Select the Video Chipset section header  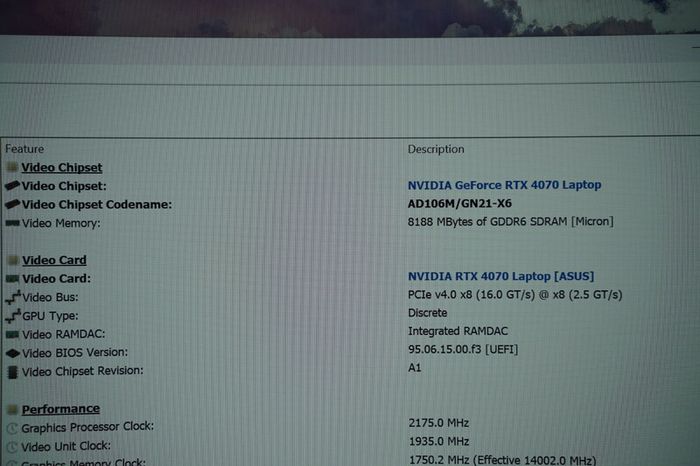[x=62, y=167]
